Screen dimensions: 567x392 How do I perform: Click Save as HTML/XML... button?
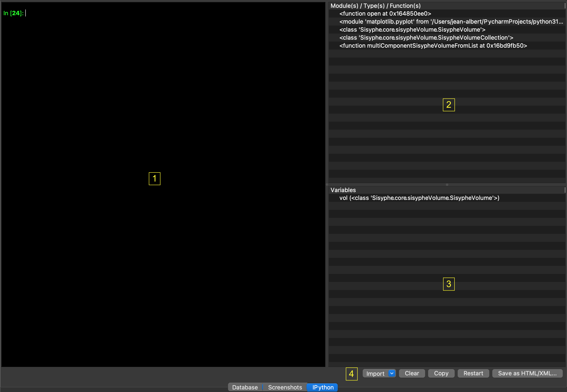pyautogui.click(x=527, y=373)
